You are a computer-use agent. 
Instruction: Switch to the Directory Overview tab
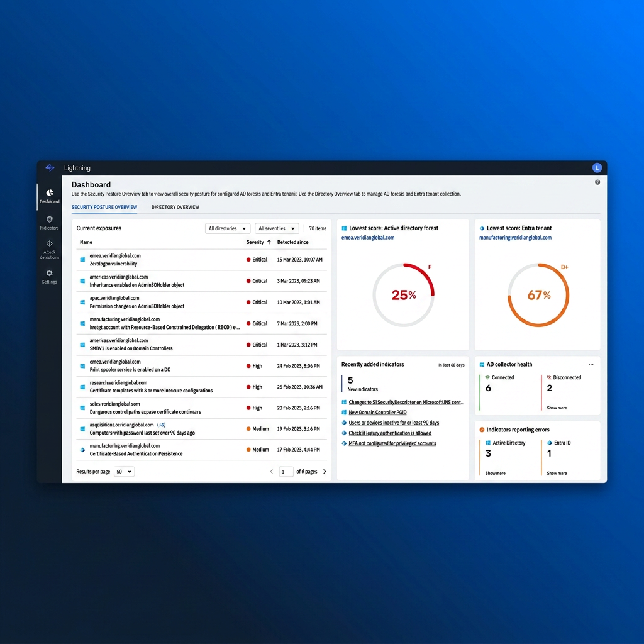click(x=175, y=207)
